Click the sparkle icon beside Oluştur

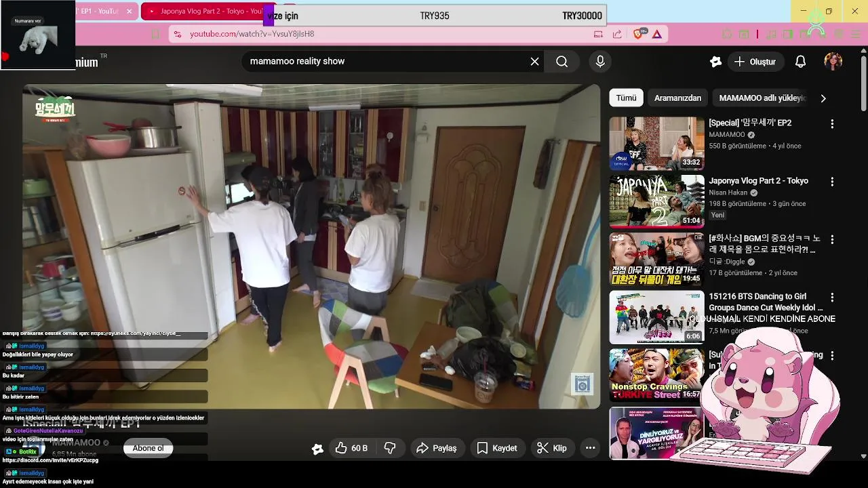click(715, 62)
